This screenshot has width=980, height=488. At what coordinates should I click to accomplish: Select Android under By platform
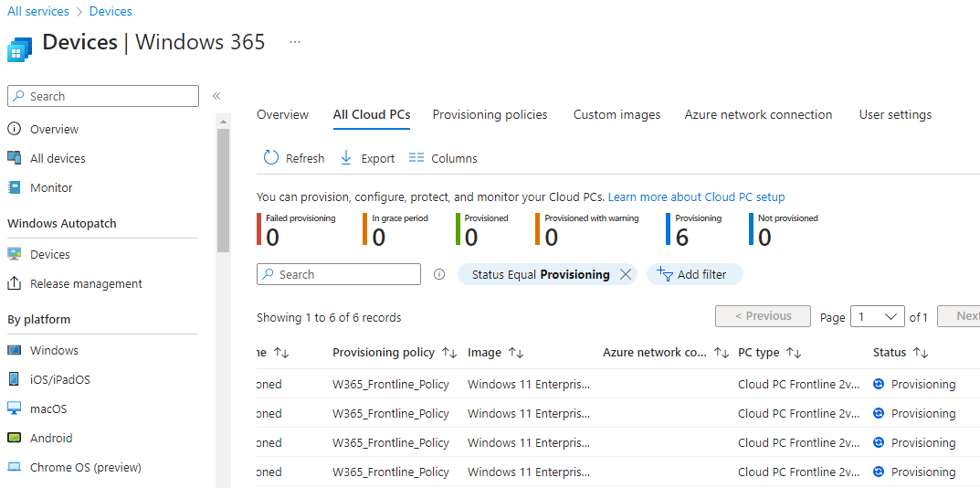tap(51, 438)
